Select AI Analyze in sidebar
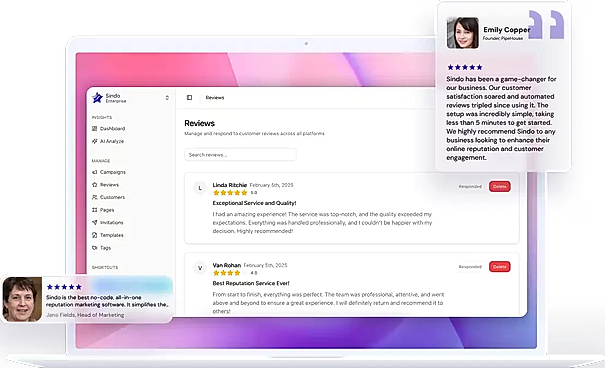This screenshot has width=605, height=368. pos(108,141)
